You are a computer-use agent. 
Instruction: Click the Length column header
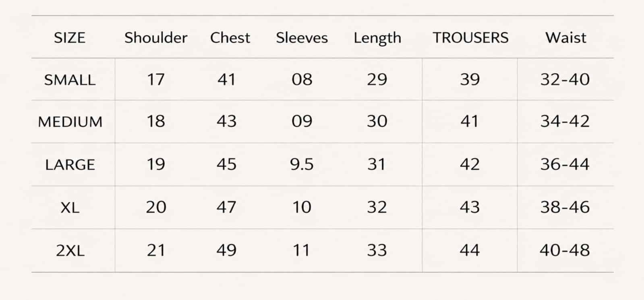point(377,39)
